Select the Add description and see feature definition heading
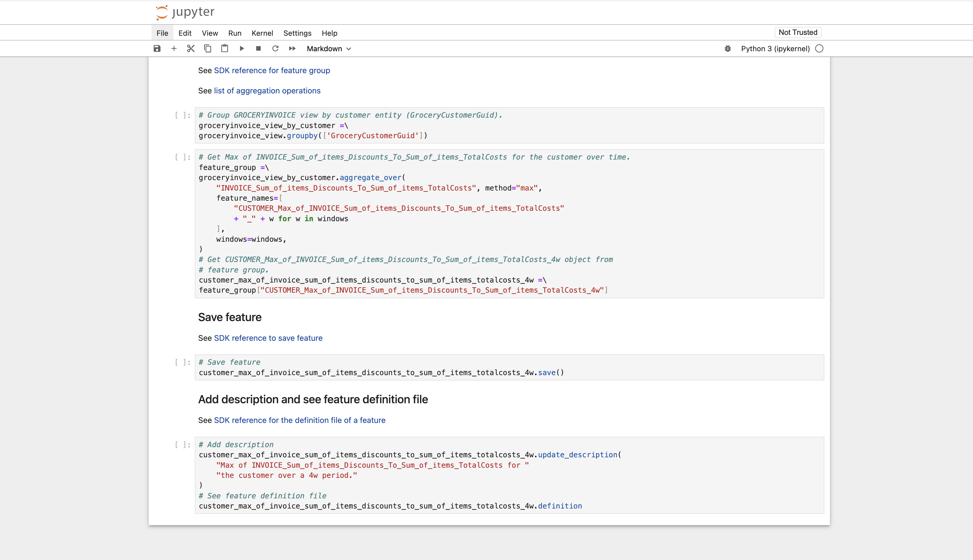This screenshot has width=973, height=560. coord(313,400)
